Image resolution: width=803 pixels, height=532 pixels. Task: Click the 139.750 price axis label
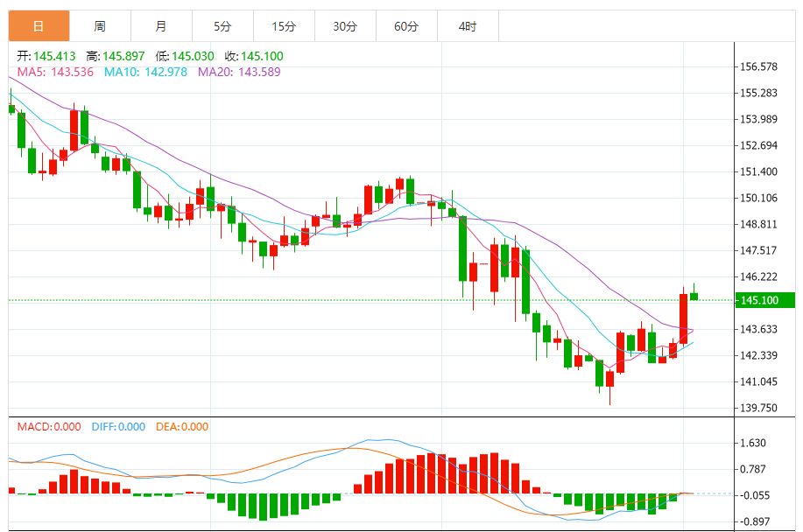[758, 409]
